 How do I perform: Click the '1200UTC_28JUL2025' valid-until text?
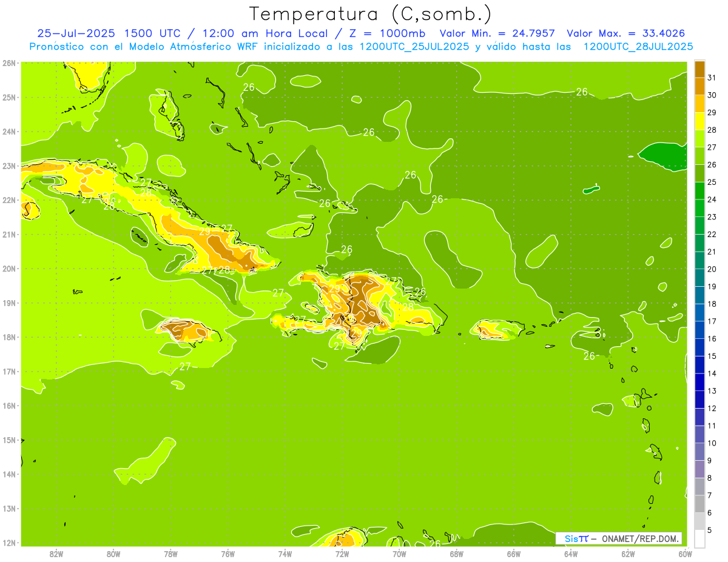coord(638,47)
